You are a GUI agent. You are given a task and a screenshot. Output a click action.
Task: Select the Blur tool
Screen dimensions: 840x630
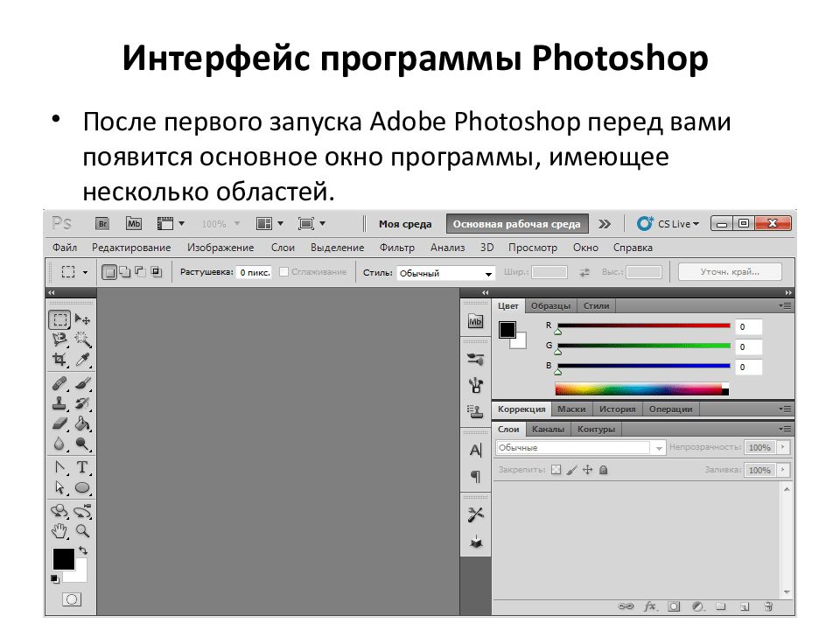(59, 444)
